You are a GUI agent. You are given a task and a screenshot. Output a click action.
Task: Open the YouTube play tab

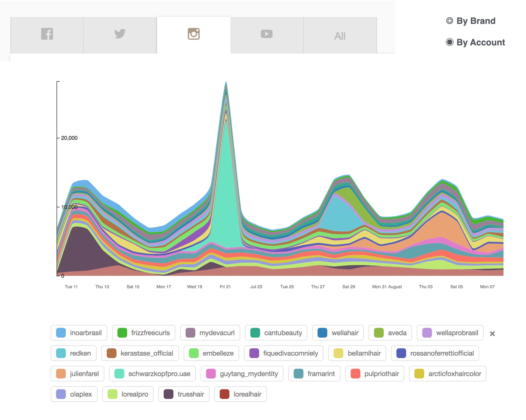coord(267,34)
